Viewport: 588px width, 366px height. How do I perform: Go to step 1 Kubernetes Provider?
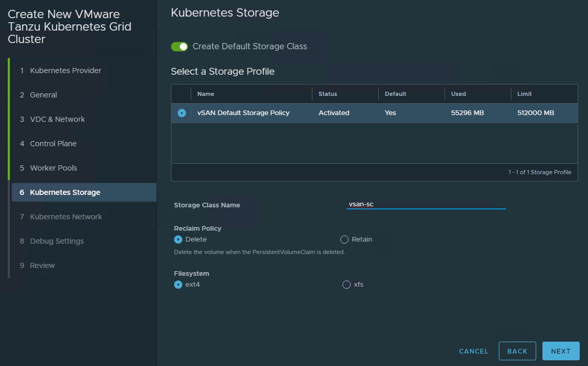[x=65, y=71]
